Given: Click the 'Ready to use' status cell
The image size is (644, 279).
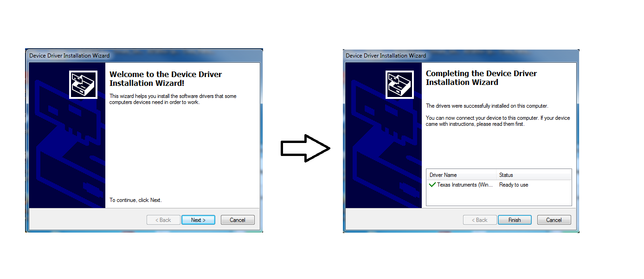Looking at the screenshot, I should point(514,185).
